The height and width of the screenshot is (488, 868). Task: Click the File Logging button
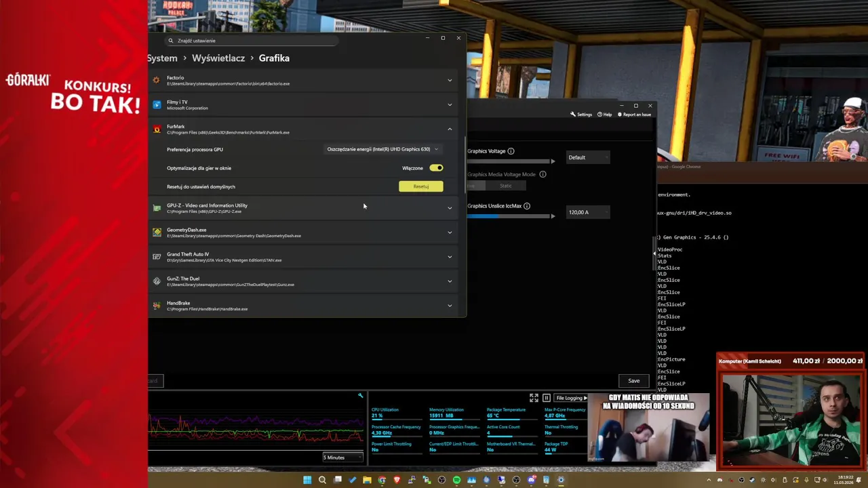tap(571, 398)
